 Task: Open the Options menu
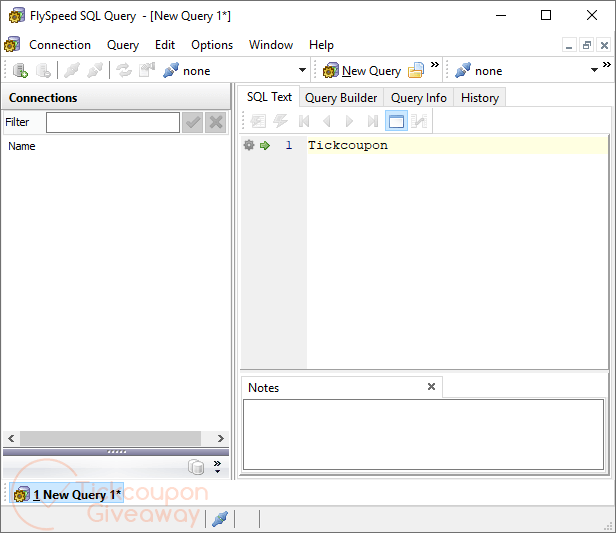(x=212, y=45)
